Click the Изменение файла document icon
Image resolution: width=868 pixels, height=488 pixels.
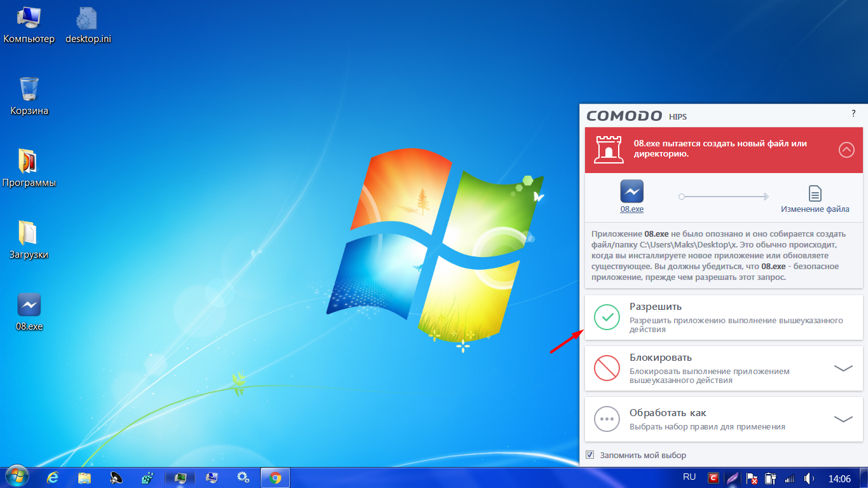coord(815,193)
